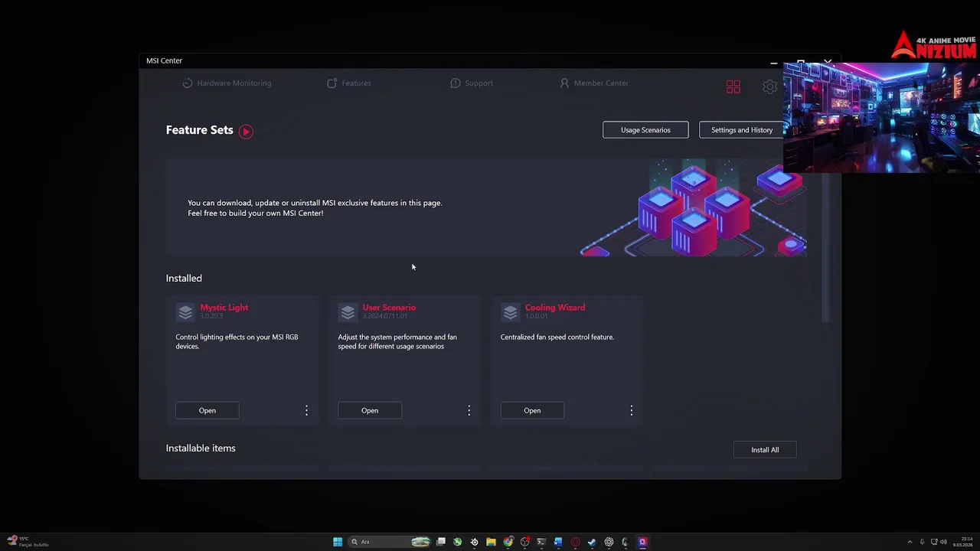Open the Mystic Light feature
980x551 pixels.
(207, 411)
